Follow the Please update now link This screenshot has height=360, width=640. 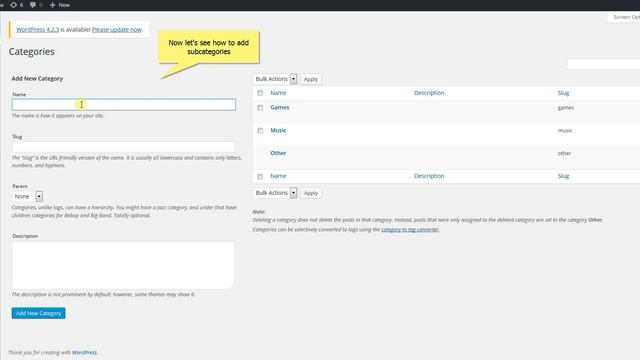pyautogui.click(x=117, y=29)
